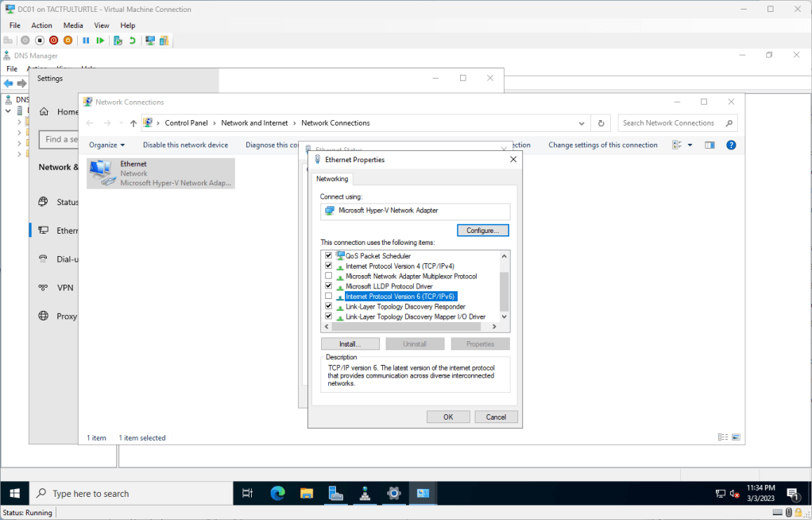The width and height of the screenshot is (812, 520).
Task: Open the Organize dropdown menu
Action: pos(106,145)
